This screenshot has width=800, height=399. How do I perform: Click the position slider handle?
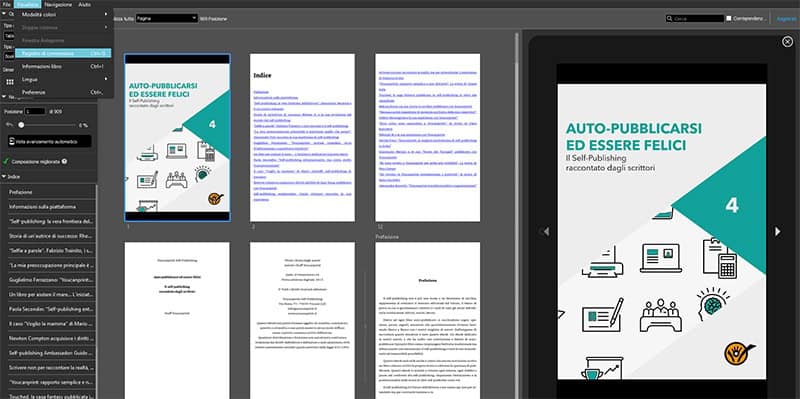21,124
